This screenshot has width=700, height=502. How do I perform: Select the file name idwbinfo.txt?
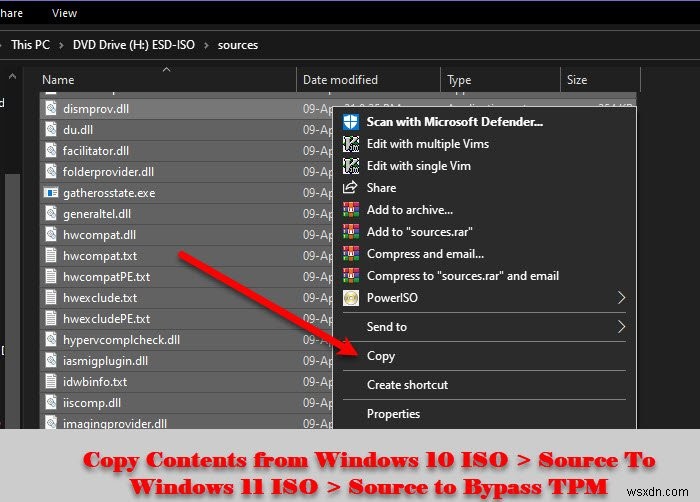(x=95, y=381)
